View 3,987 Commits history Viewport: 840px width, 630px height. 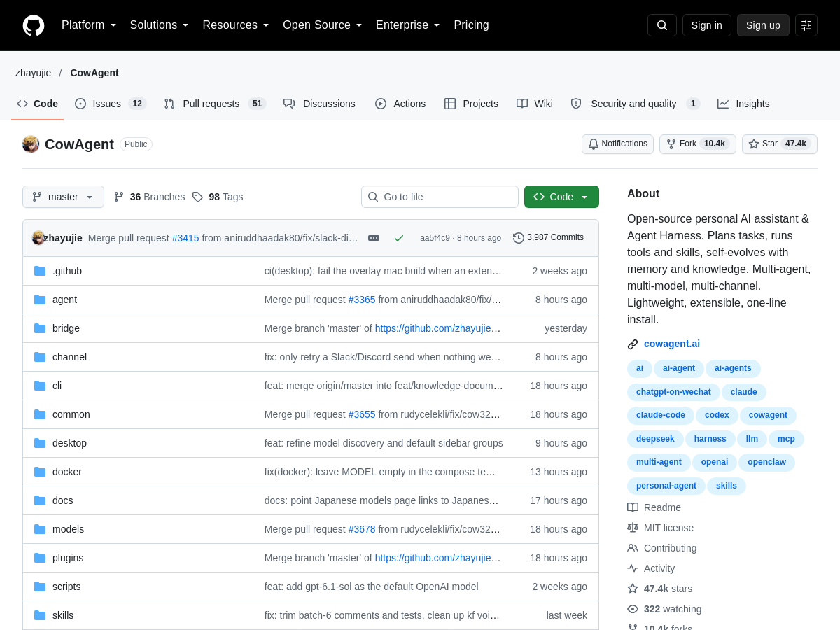coord(548,238)
